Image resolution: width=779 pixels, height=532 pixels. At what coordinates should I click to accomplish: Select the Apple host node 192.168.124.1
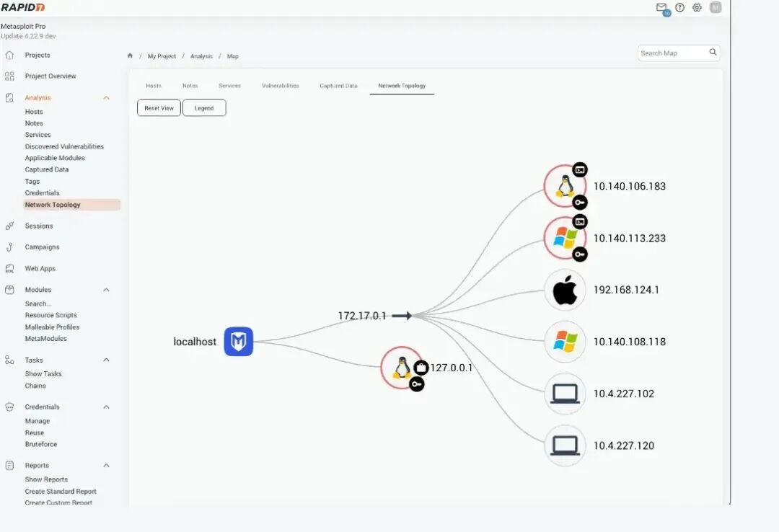(x=565, y=290)
